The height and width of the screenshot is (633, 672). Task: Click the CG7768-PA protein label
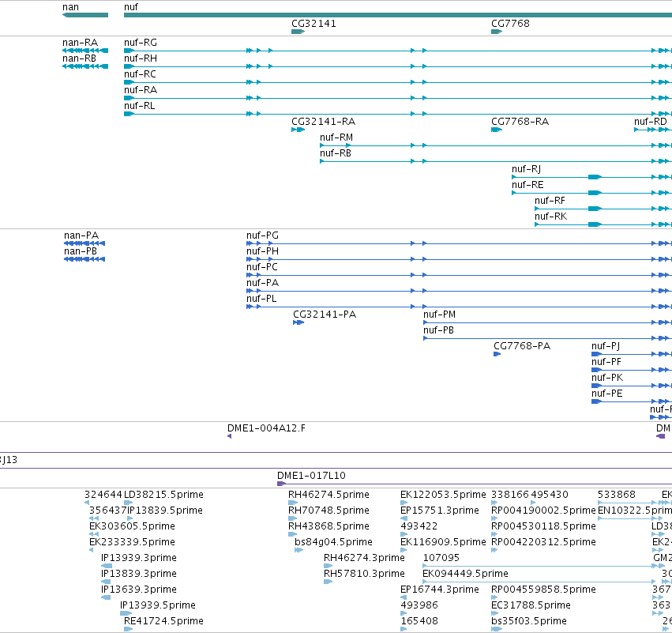coord(522,346)
